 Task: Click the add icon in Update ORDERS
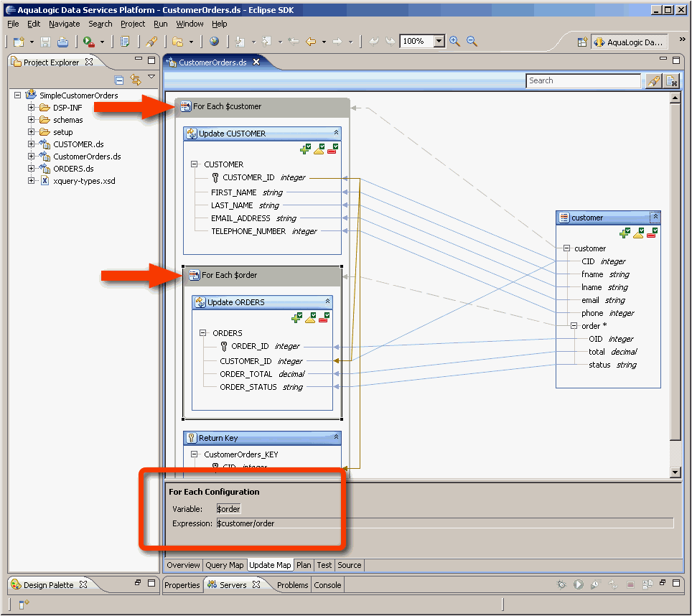(296, 318)
